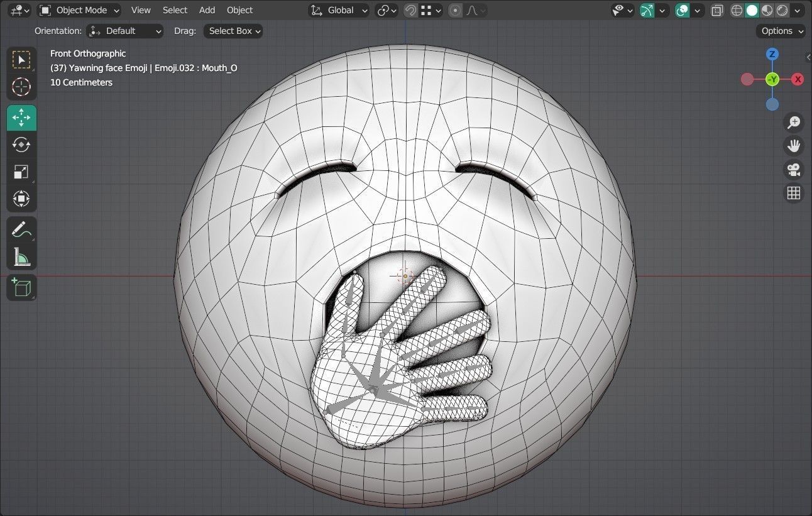Select the Annotate tool
The width and height of the screenshot is (812, 516).
click(x=21, y=229)
